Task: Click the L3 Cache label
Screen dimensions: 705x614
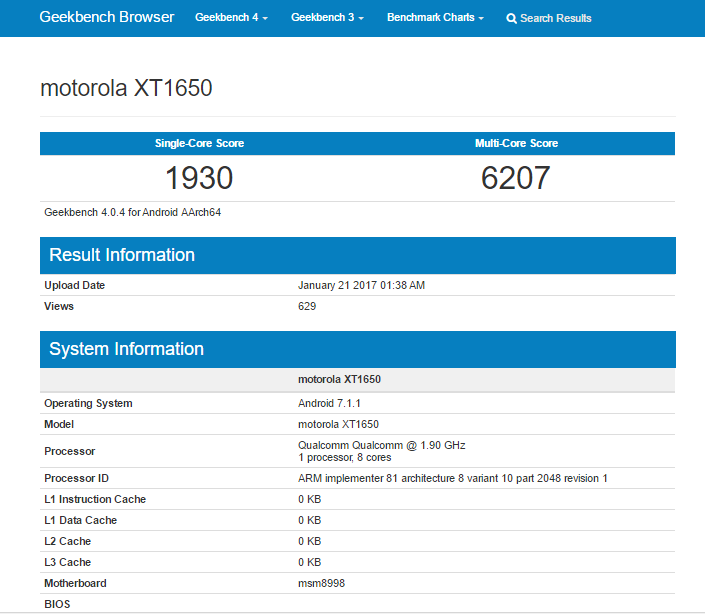Action: click(x=67, y=562)
